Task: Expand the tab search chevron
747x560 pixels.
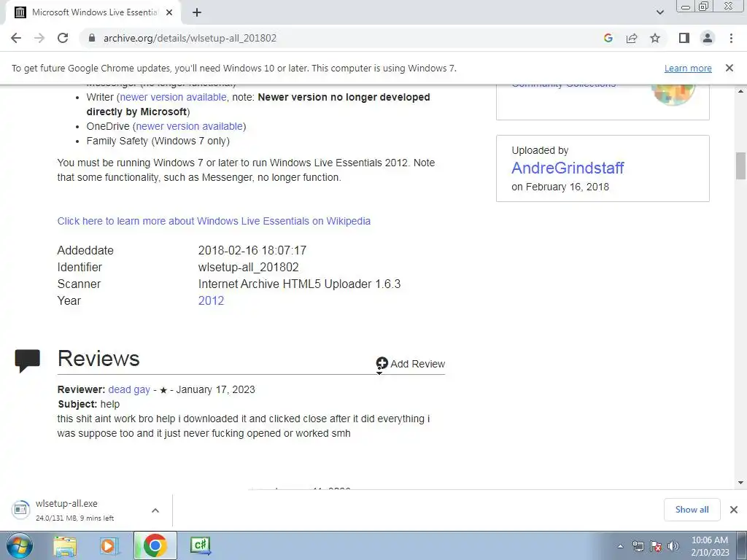Action: [659, 12]
